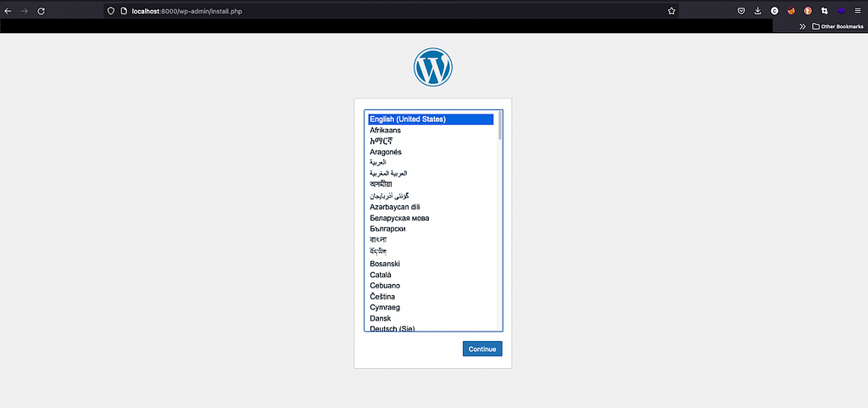The width and height of the screenshot is (868, 408).
Task: Open the white circle C extension icon
Action: coord(775,10)
